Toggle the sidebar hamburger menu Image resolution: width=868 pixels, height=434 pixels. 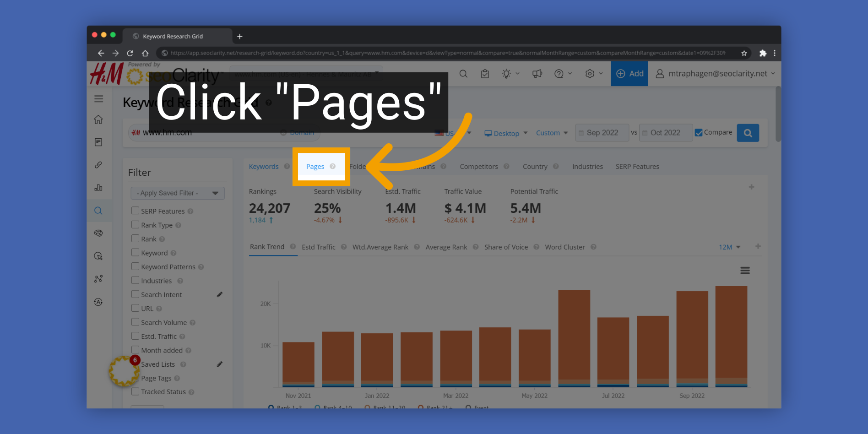(98, 99)
